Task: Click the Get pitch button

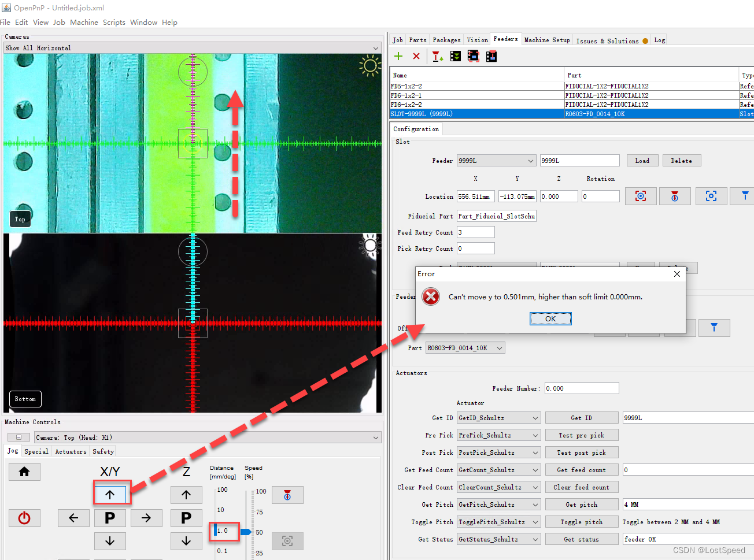Action: [x=582, y=505]
